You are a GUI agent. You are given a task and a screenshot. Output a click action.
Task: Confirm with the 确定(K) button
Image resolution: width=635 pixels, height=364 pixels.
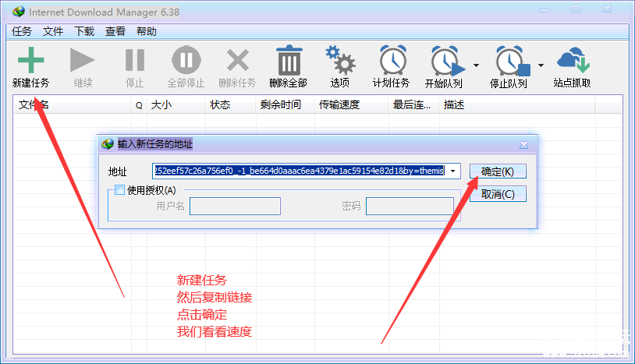498,171
